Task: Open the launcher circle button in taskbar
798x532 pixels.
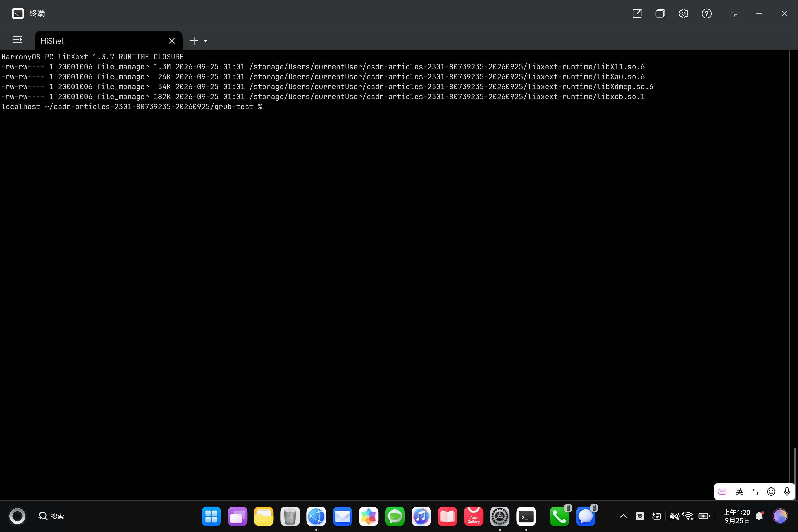Action: [17, 516]
